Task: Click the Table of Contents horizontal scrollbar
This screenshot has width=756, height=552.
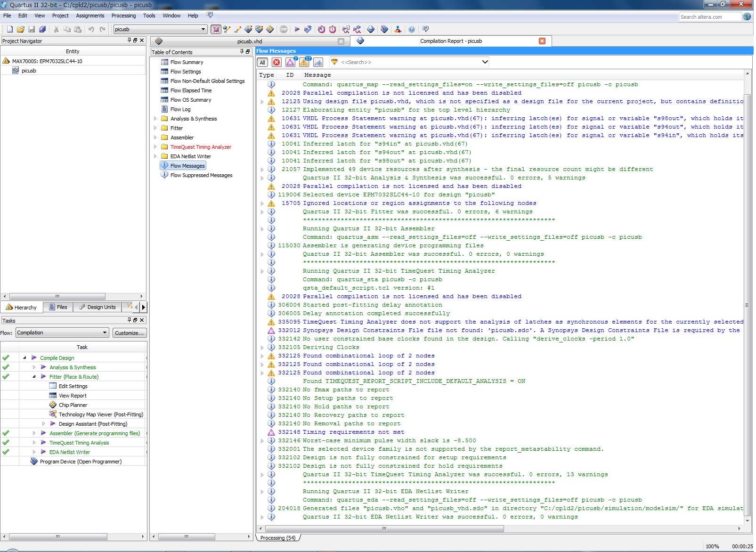Action: point(187,536)
